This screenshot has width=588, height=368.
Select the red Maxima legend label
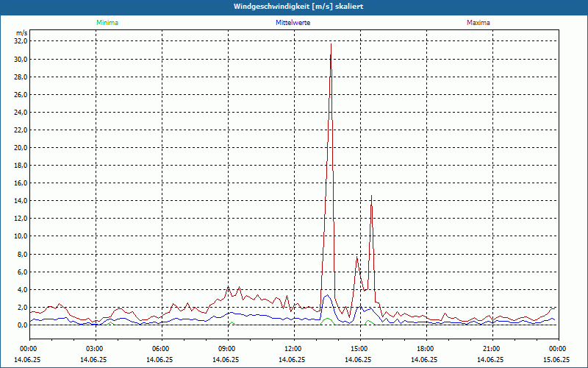[478, 23]
